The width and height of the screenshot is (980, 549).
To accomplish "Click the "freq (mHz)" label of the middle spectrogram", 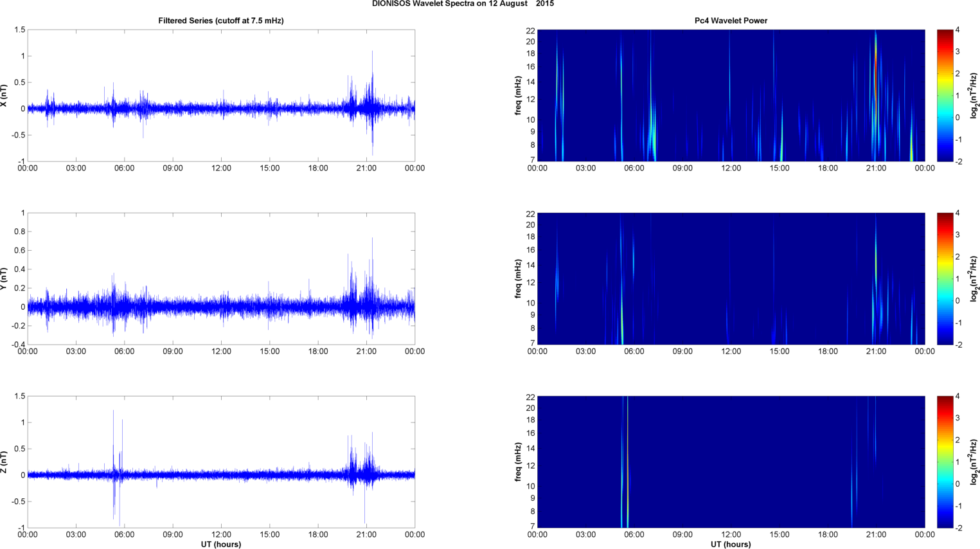I will pyautogui.click(x=518, y=279).
